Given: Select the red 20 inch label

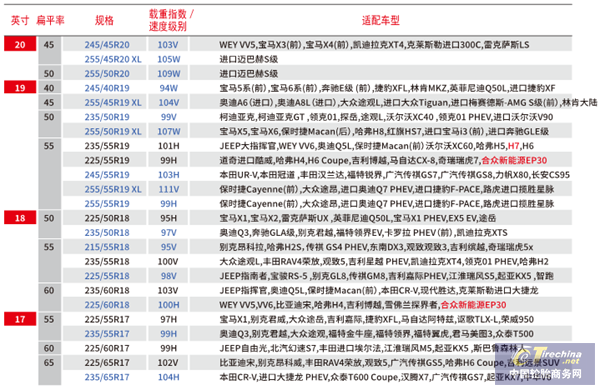Looking at the screenshot, I should pos(20,44).
